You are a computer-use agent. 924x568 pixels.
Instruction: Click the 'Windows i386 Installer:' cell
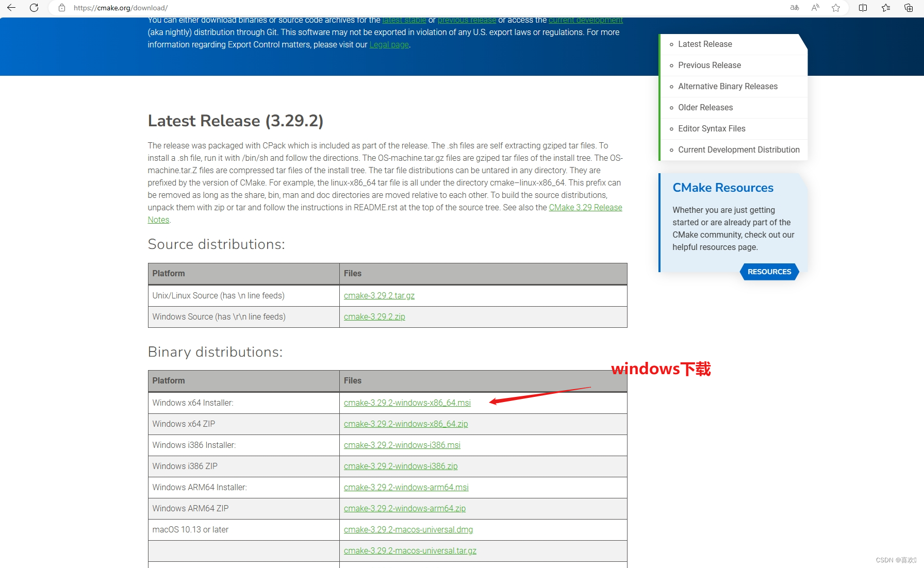click(x=243, y=445)
